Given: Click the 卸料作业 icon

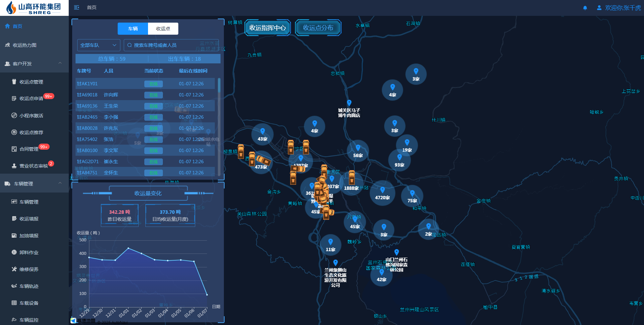Looking at the screenshot, I should pyautogui.click(x=14, y=252).
